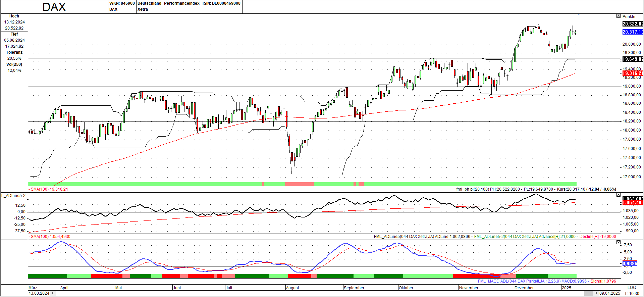Screen dimensions: 644x297
Task: Click the end date 09.01.2025
Action: [x=609, y=293]
